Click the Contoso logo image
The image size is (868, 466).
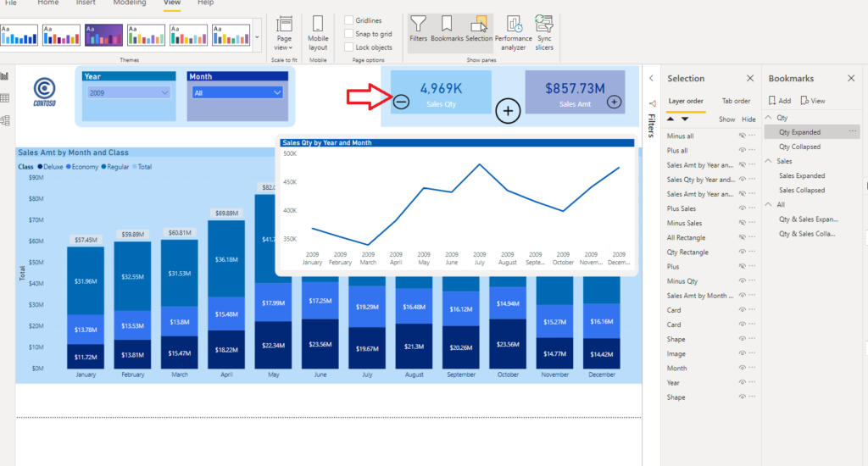pos(44,92)
